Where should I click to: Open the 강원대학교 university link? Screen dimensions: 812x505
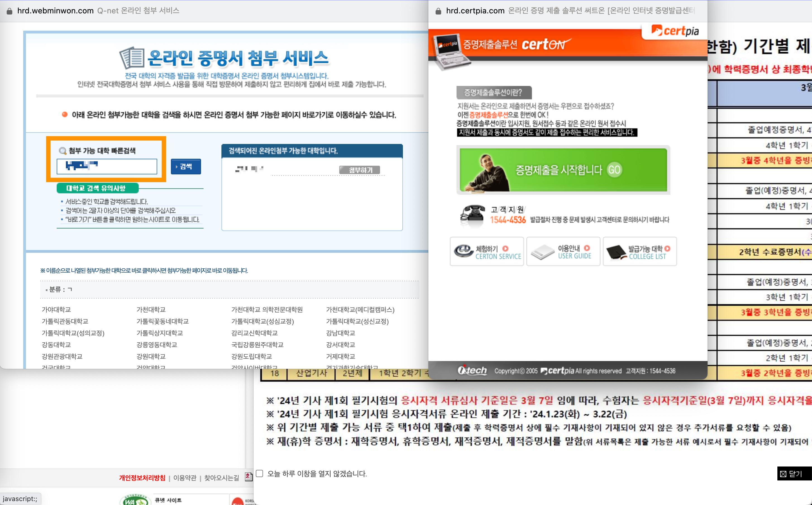151,356
